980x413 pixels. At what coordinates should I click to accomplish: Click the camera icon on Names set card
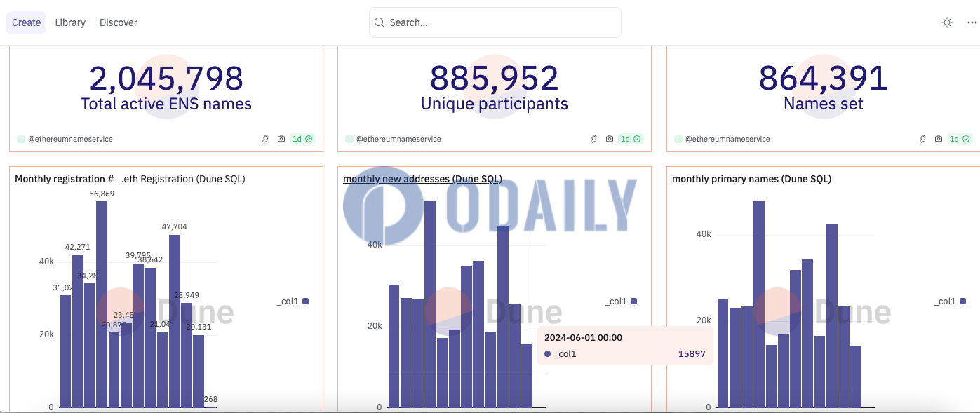(939, 139)
